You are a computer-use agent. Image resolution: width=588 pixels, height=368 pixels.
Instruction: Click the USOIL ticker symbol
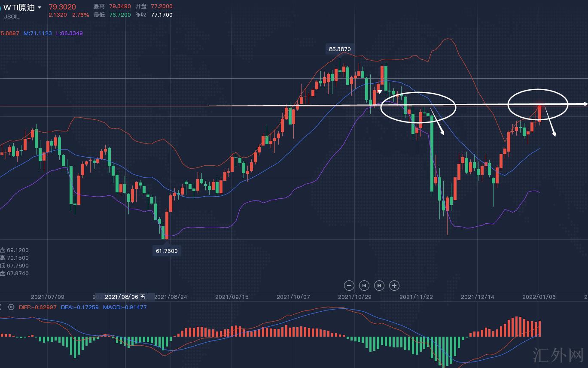click(11, 17)
